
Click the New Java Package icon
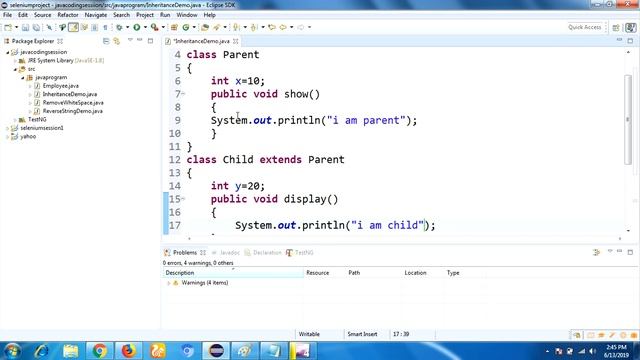[x=174, y=27]
